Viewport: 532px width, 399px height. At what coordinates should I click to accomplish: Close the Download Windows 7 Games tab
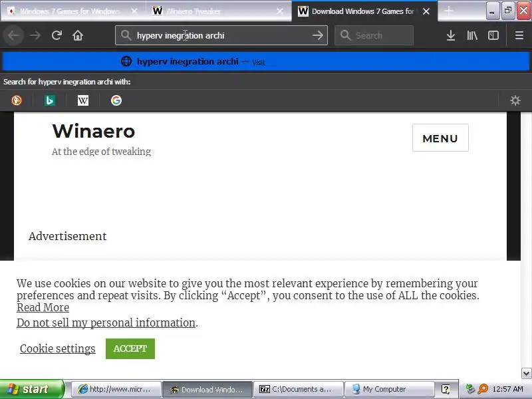pos(426,11)
